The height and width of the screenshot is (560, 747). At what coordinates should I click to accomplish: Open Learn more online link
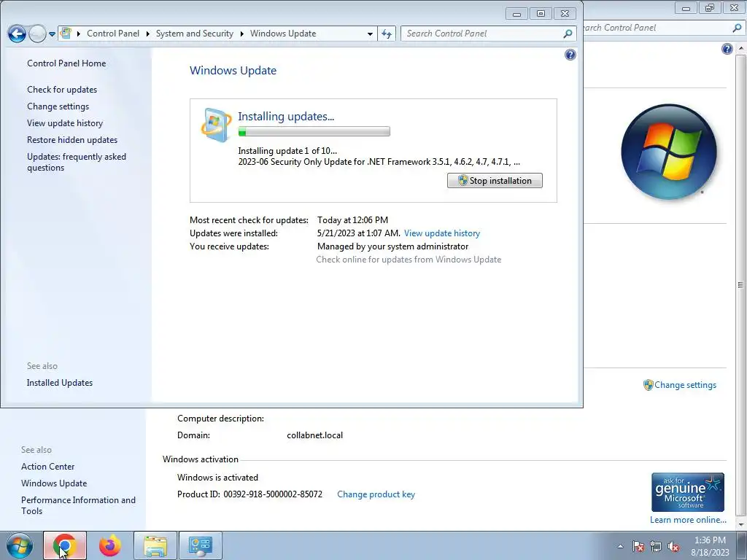(x=688, y=520)
